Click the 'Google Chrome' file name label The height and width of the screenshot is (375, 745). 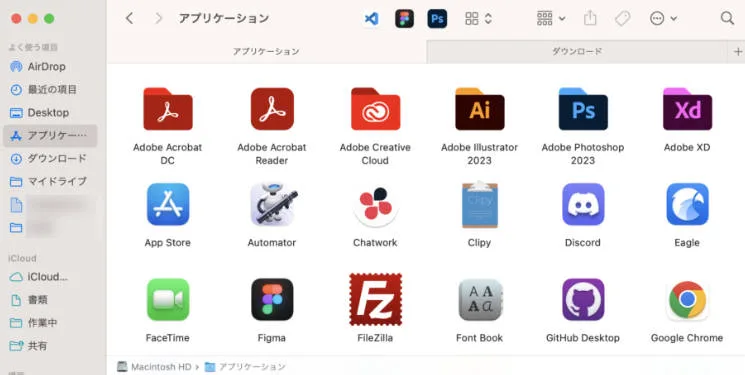click(x=687, y=338)
